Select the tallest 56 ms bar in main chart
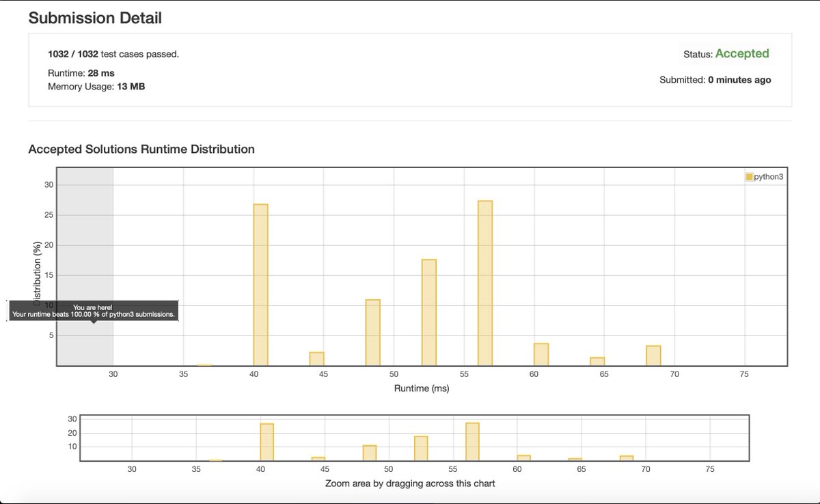Viewport: 820px width, 504px height. [x=485, y=283]
